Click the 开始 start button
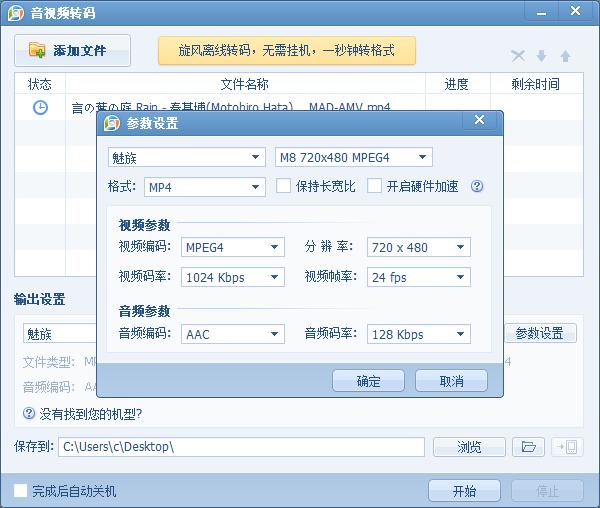Image resolution: width=600 pixels, height=508 pixels. pyautogui.click(x=465, y=491)
